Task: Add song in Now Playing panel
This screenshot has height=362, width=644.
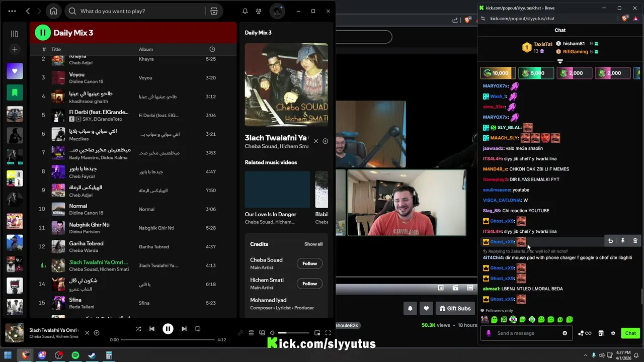Action: (x=325, y=141)
